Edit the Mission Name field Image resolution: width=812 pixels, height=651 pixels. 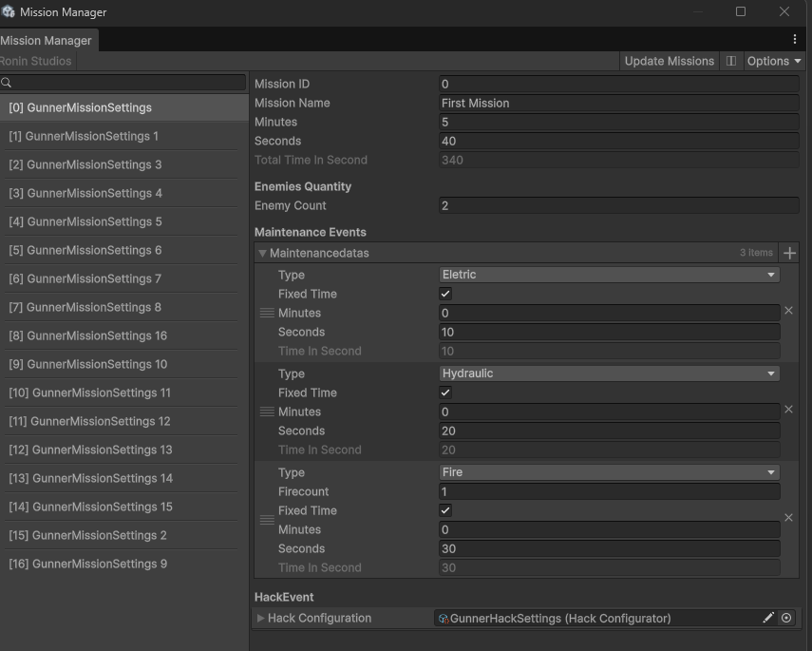coord(619,104)
